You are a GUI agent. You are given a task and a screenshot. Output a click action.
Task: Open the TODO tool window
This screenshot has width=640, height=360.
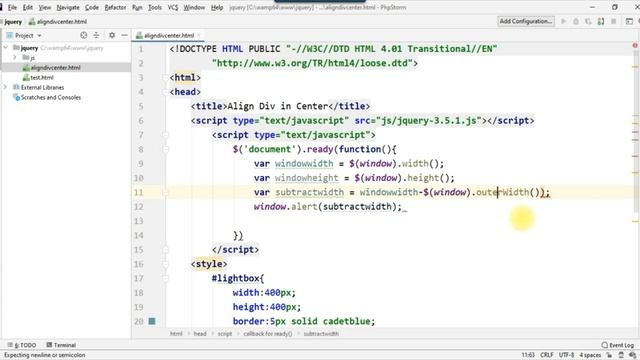click(x=22, y=345)
